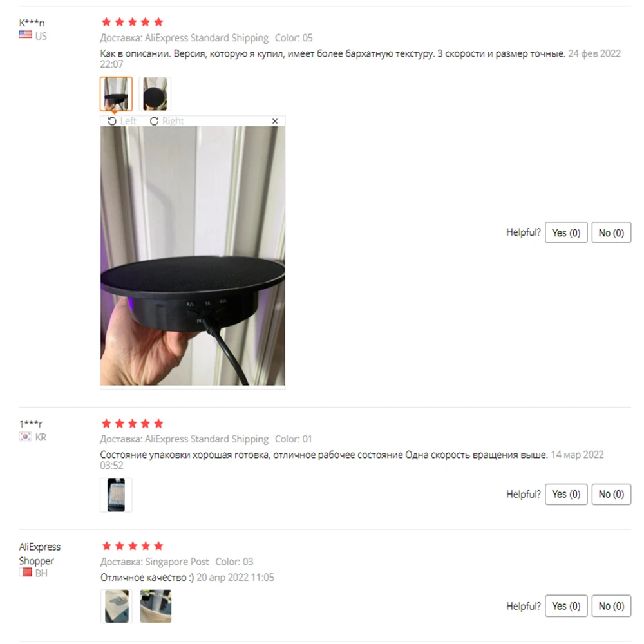Open K***n's second review thumbnail
This screenshot has height=644, width=644.
pos(155,93)
